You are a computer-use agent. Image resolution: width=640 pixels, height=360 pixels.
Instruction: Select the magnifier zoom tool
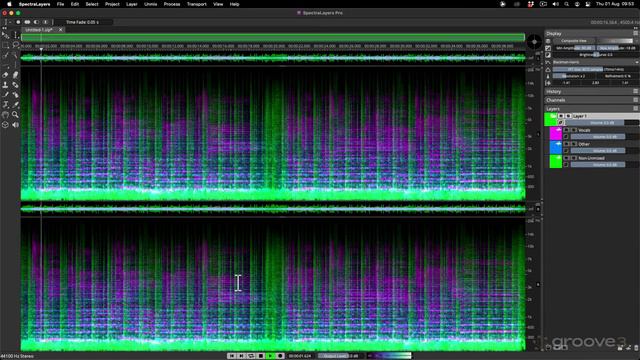click(x=16, y=115)
